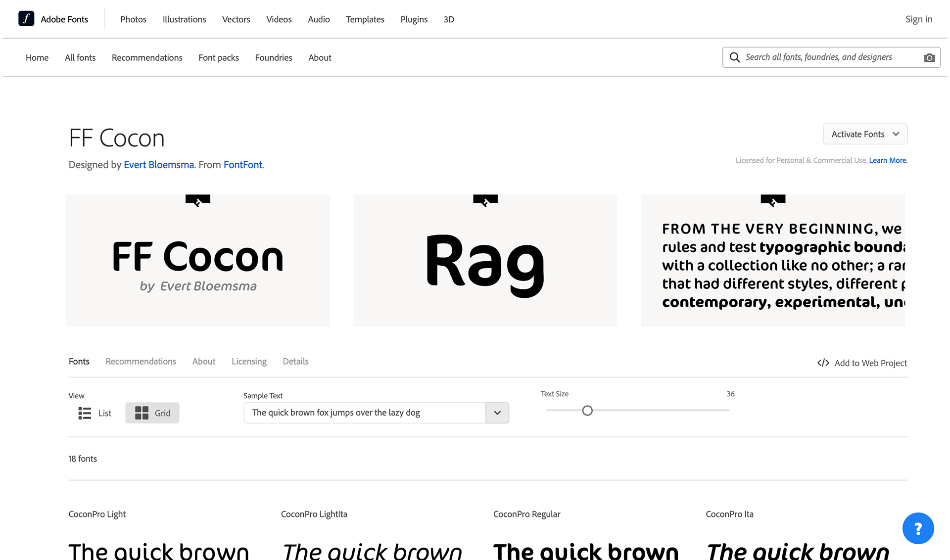This screenshot has height=560, width=950.
Task: Switch to Grid view
Action: [152, 413]
